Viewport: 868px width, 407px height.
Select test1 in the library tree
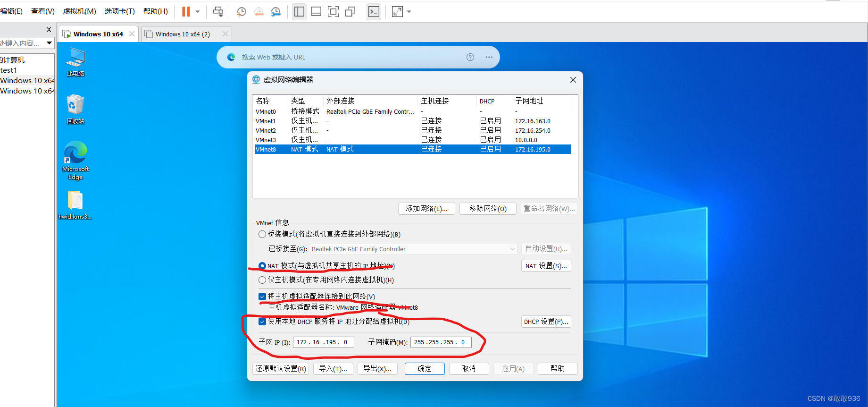tap(8, 70)
